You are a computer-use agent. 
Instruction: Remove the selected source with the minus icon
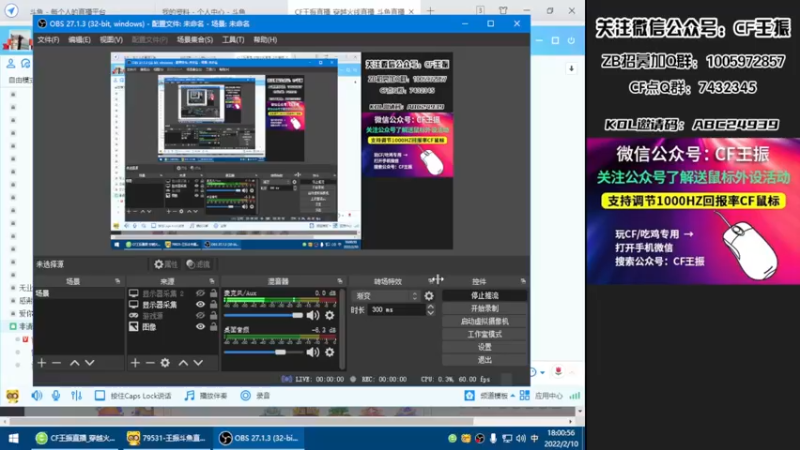(150, 363)
